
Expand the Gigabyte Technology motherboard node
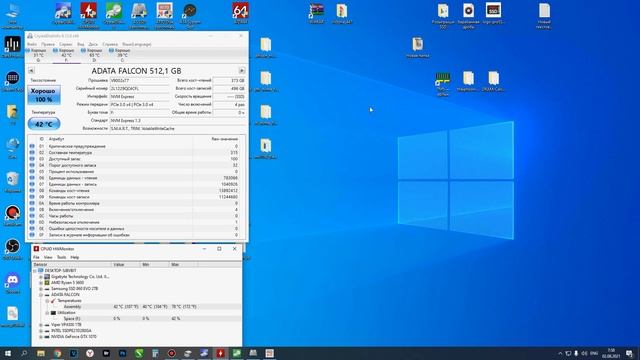pos(41,277)
